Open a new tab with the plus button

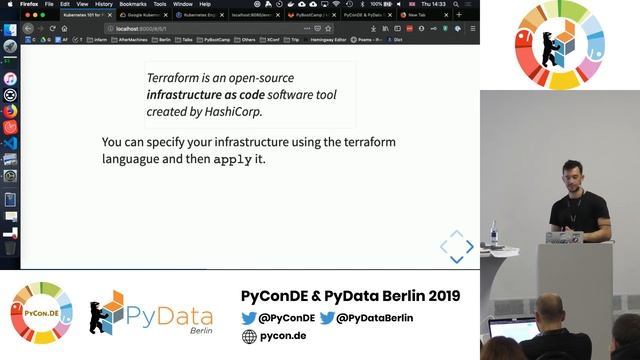pos(459,15)
